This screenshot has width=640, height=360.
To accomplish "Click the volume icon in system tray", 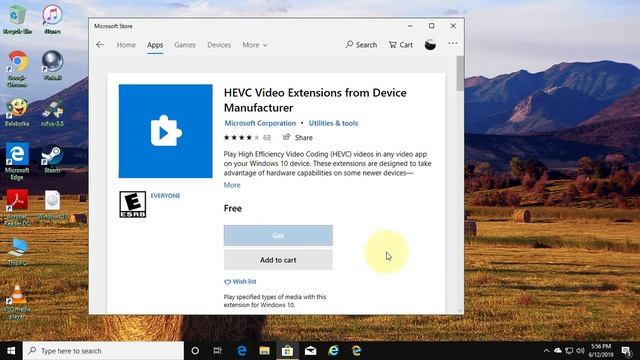I will coord(580,351).
